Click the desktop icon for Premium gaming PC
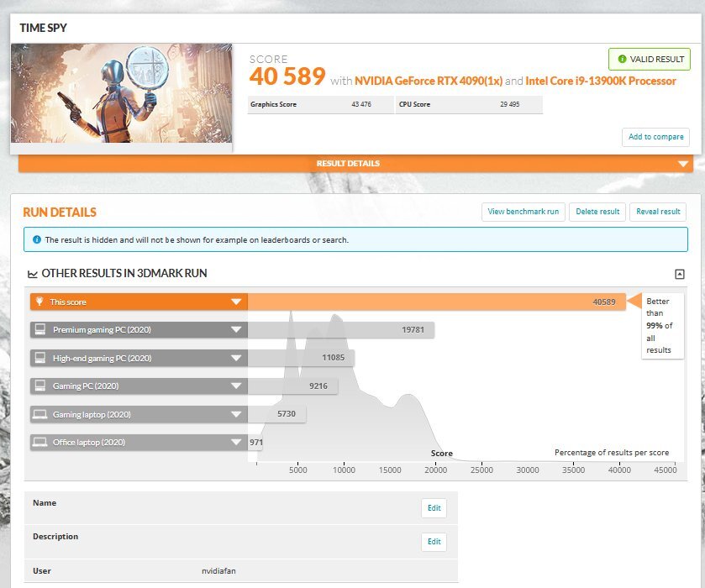Screen dimensions: 705x588 click(40, 329)
